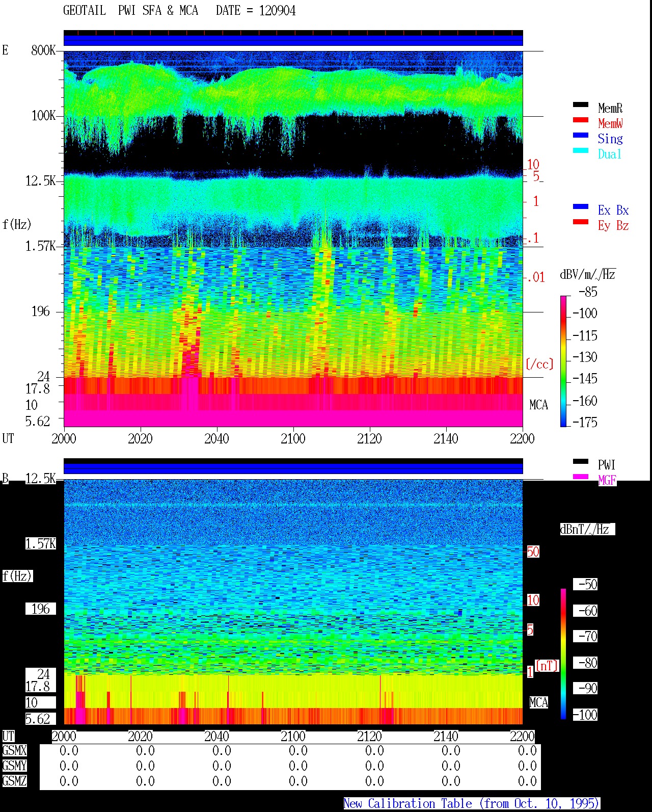Click the blue Ex Bx legend swatch
The height and width of the screenshot is (812, 652).
point(581,207)
